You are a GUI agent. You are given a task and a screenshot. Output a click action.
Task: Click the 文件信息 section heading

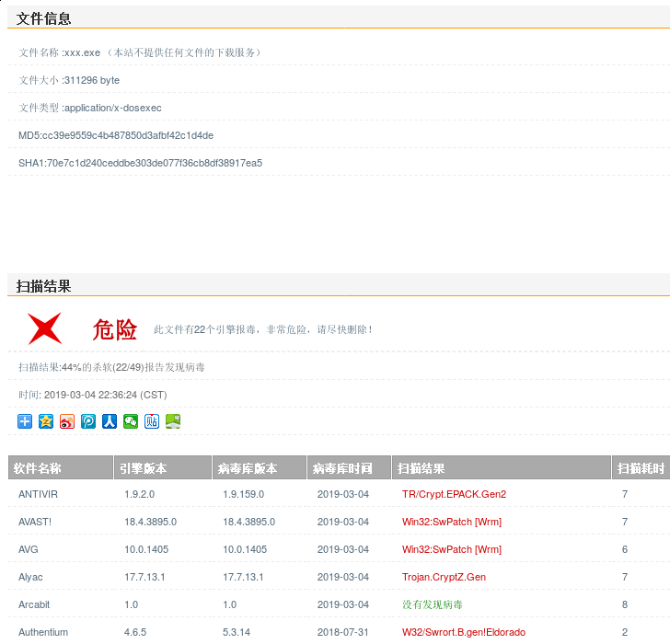click(43, 18)
